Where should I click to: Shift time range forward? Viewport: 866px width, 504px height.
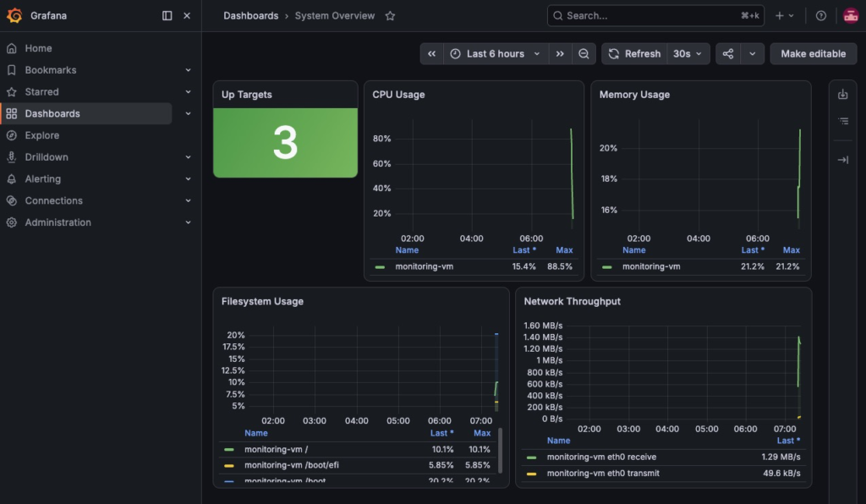tap(560, 53)
